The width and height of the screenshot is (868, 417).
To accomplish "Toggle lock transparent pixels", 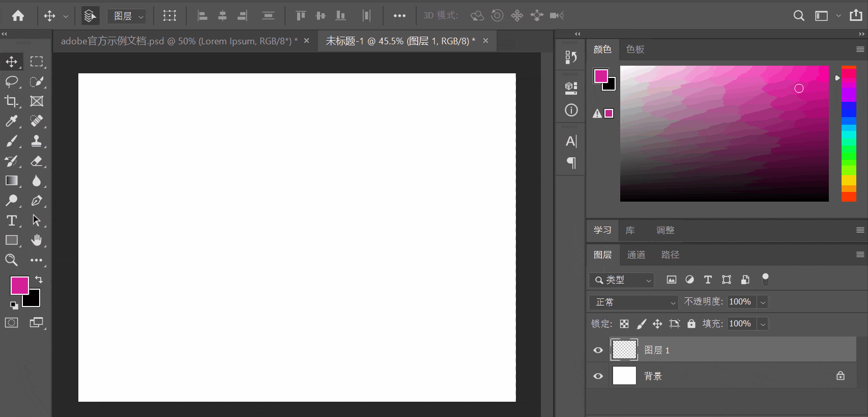I will point(624,324).
